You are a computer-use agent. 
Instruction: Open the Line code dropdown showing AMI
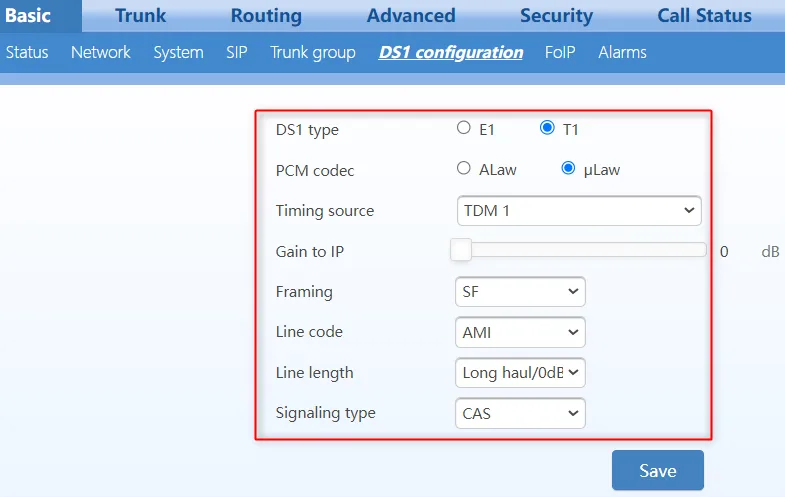point(520,332)
